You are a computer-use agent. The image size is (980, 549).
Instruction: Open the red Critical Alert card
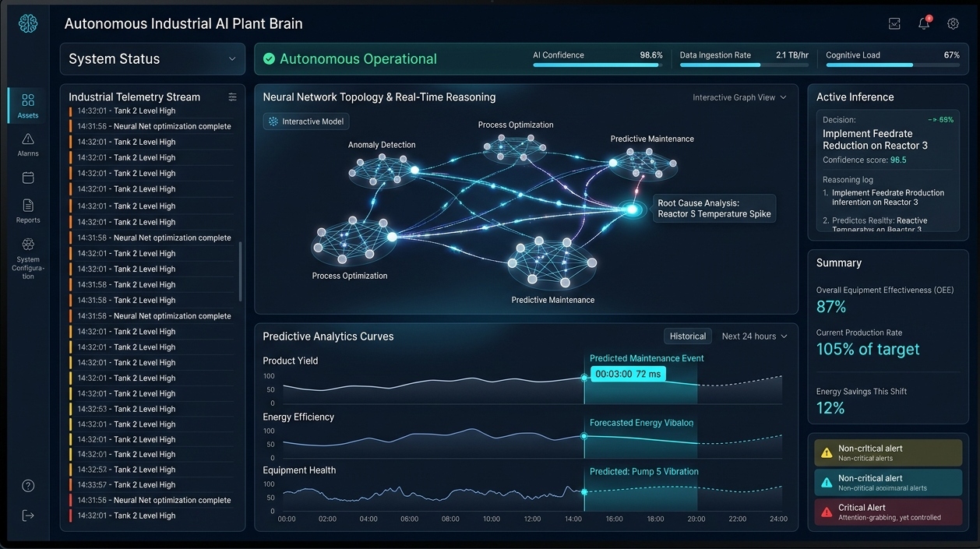click(888, 512)
